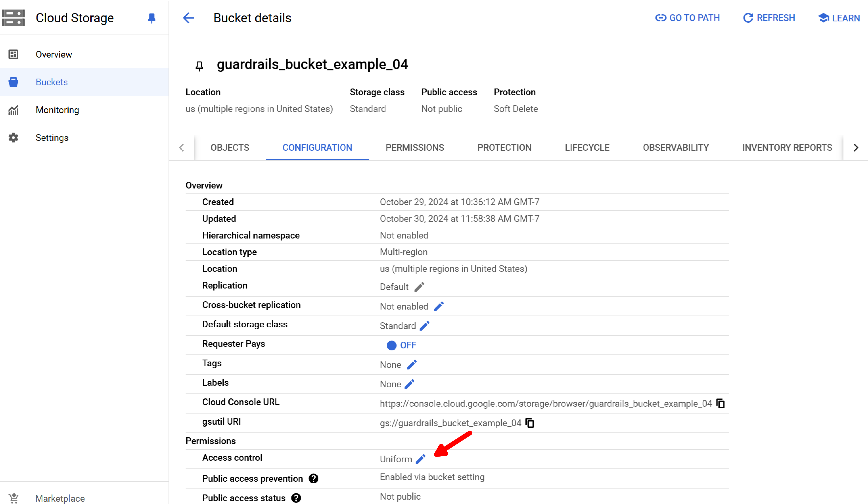The width and height of the screenshot is (868, 504).
Task: Edit the bucket Labels
Action: tap(411, 384)
